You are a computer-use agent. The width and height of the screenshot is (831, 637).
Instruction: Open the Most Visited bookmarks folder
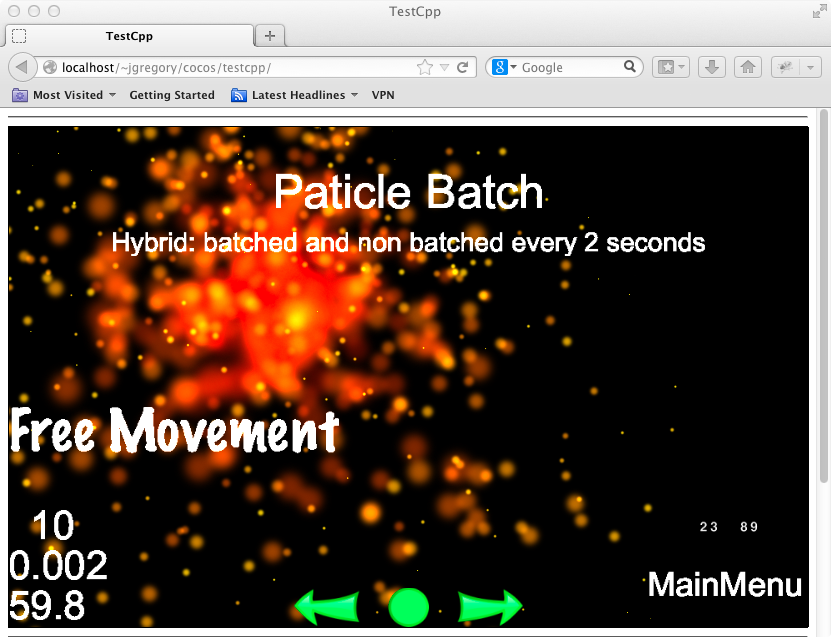(x=64, y=95)
